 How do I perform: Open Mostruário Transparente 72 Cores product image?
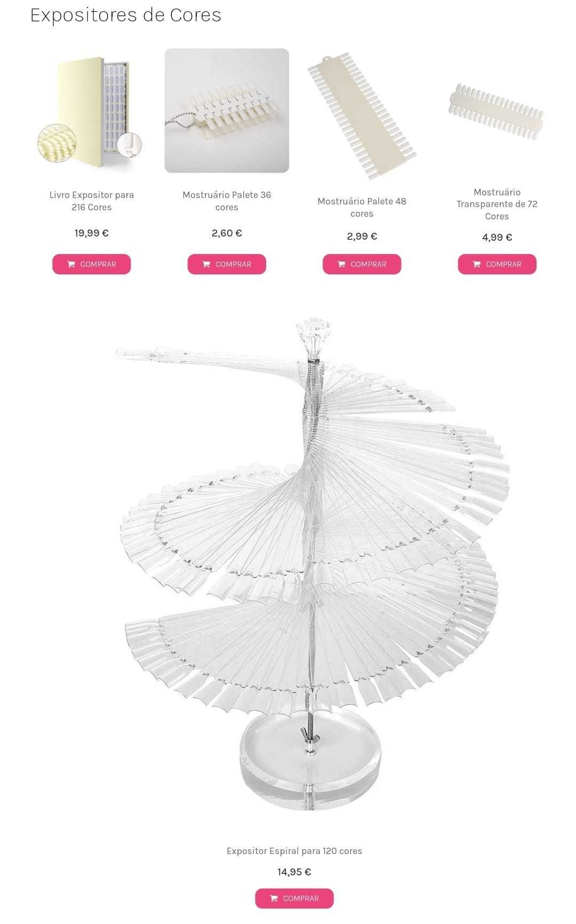pos(497,112)
